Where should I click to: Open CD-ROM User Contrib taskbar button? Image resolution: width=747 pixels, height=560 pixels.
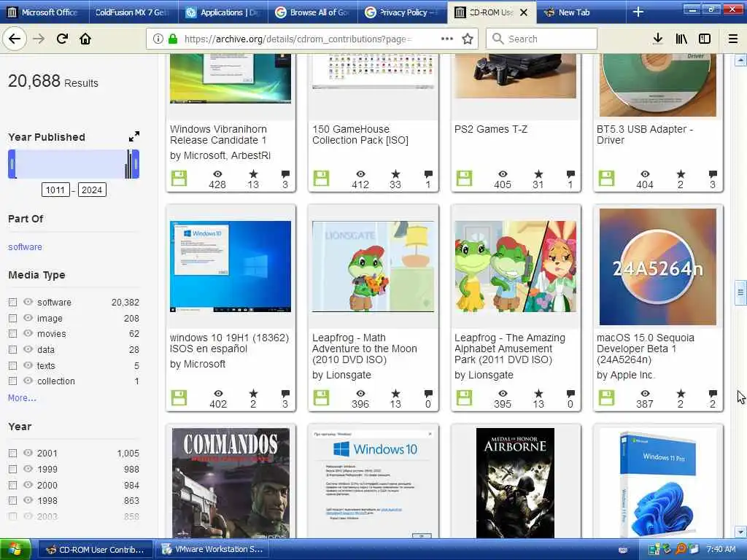(x=96, y=550)
